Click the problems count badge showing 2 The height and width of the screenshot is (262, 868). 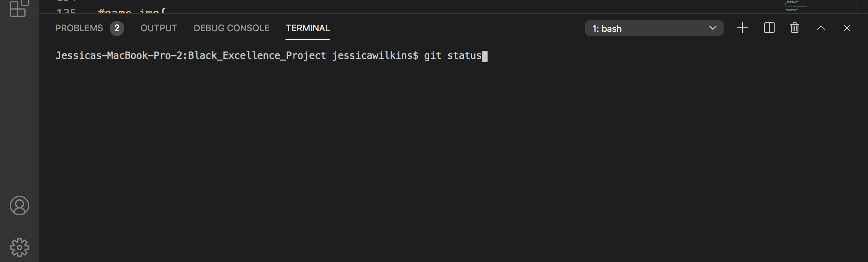click(117, 28)
